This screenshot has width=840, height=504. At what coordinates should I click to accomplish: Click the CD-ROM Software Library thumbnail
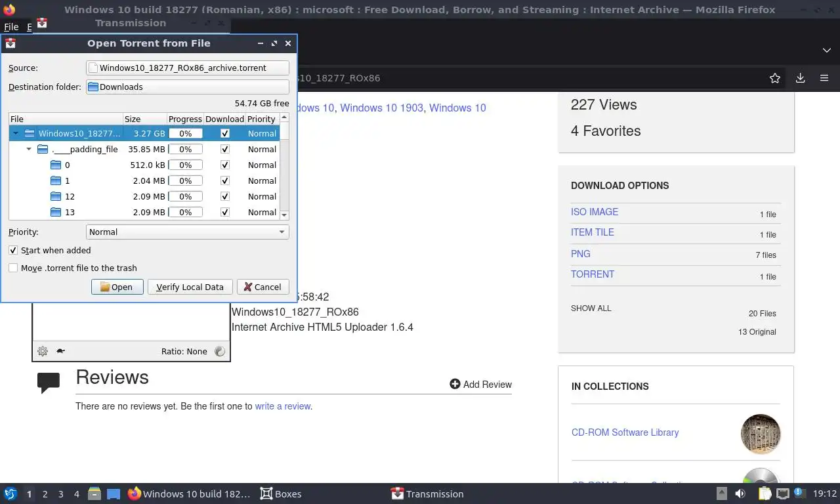click(x=761, y=434)
